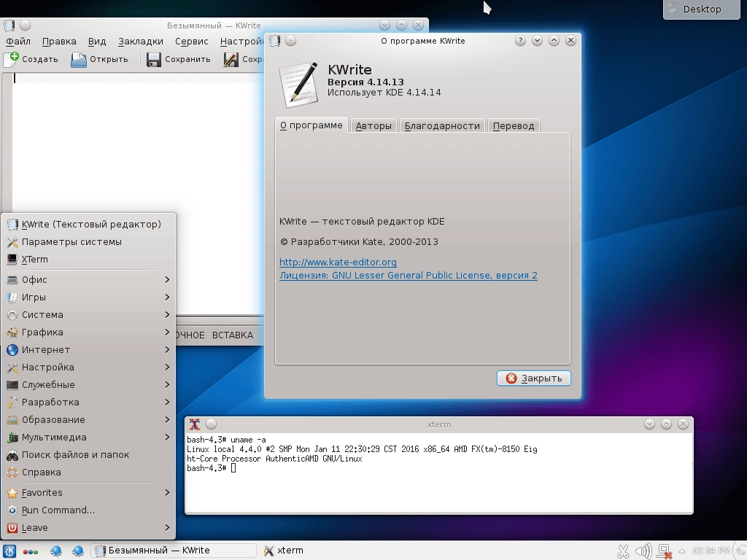Click in the xterm terminal at the bash prompt
Viewport: 747px width, 560px height.
(x=233, y=469)
